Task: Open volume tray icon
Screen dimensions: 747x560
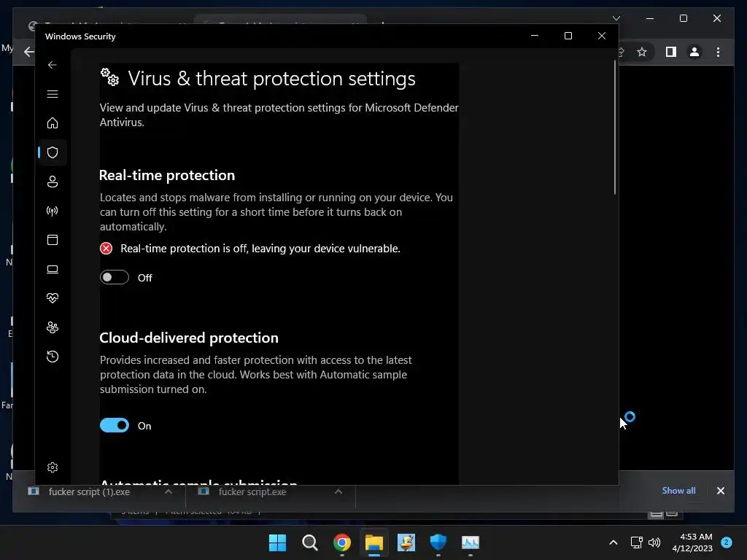Action: tap(654, 542)
